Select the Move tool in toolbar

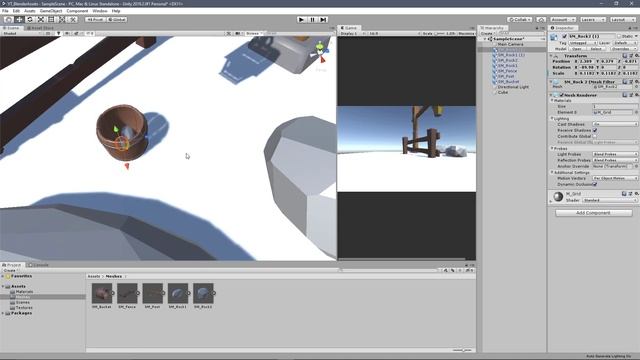19,20
